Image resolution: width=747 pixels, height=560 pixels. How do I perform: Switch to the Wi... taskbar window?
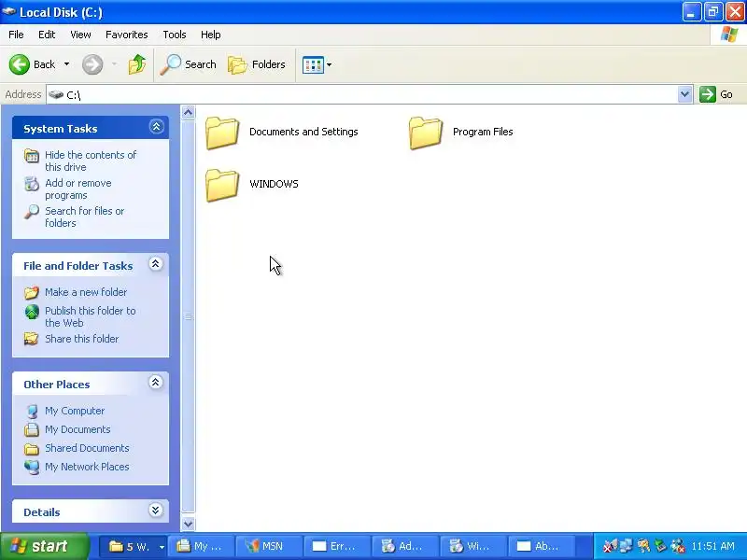click(x=473, y=546)
